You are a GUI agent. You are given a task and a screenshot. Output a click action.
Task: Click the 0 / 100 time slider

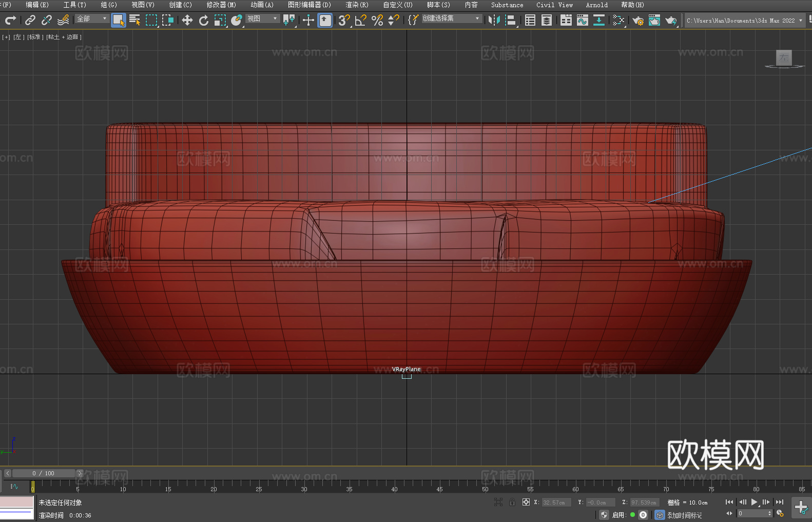(x=44, y=473)
